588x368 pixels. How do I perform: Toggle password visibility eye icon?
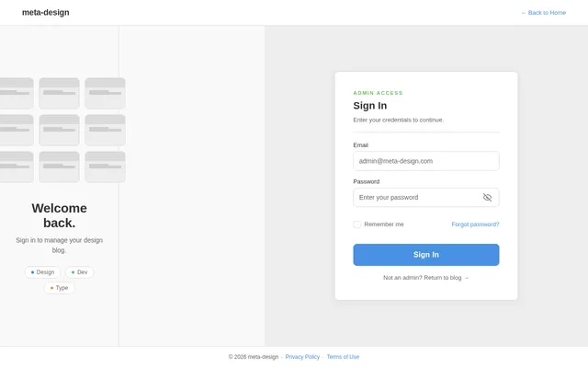click(487, 197)
